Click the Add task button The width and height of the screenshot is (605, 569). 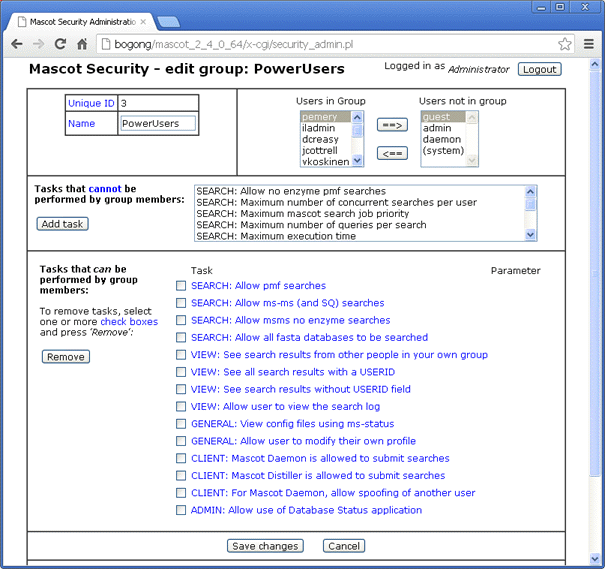point(63,224)
